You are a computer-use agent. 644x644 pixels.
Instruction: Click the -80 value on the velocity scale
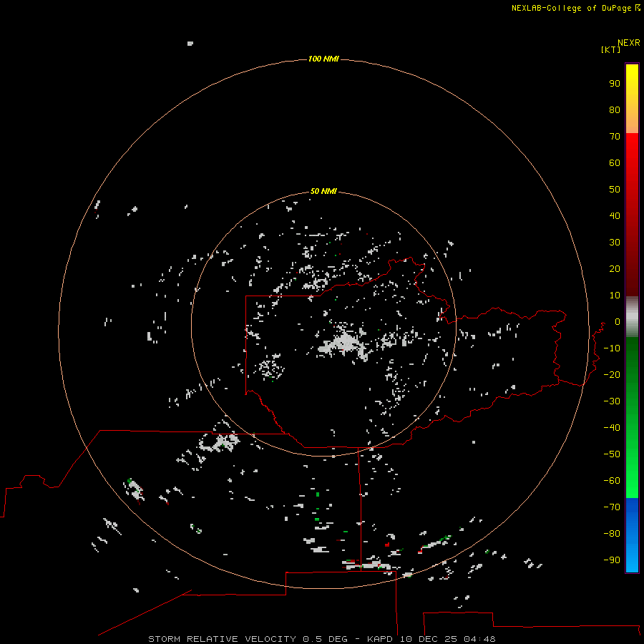coord(612,534)
